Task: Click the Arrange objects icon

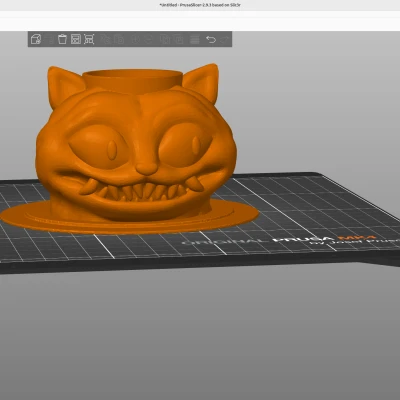Action: [76, 39]
